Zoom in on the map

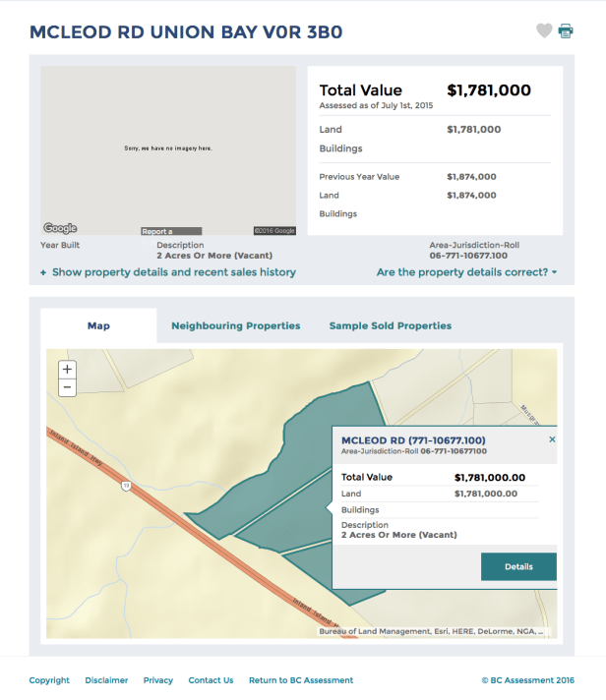67,370
